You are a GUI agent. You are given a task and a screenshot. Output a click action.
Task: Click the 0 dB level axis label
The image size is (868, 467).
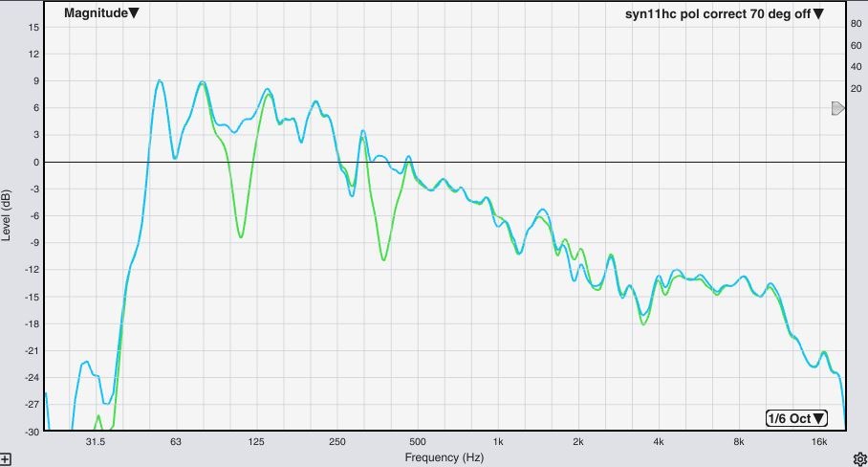point(36,163)
